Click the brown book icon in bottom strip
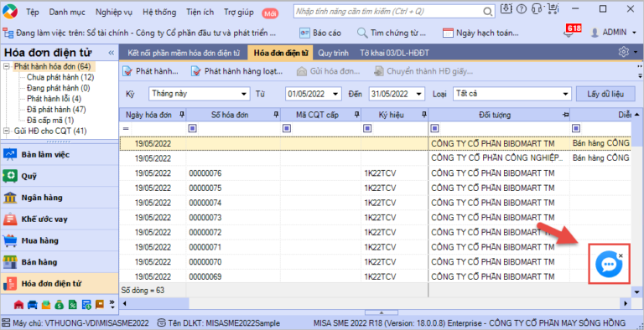 (100, 304)
